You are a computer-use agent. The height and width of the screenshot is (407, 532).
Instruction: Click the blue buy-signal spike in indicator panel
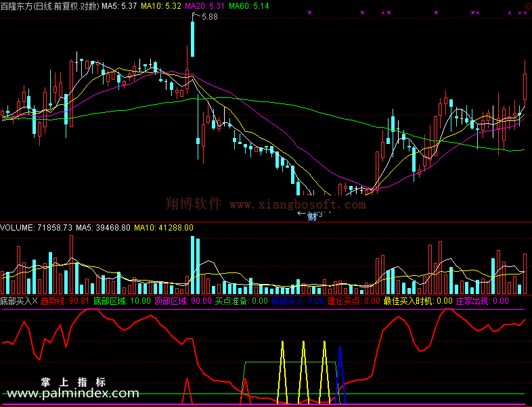point(340,375)
